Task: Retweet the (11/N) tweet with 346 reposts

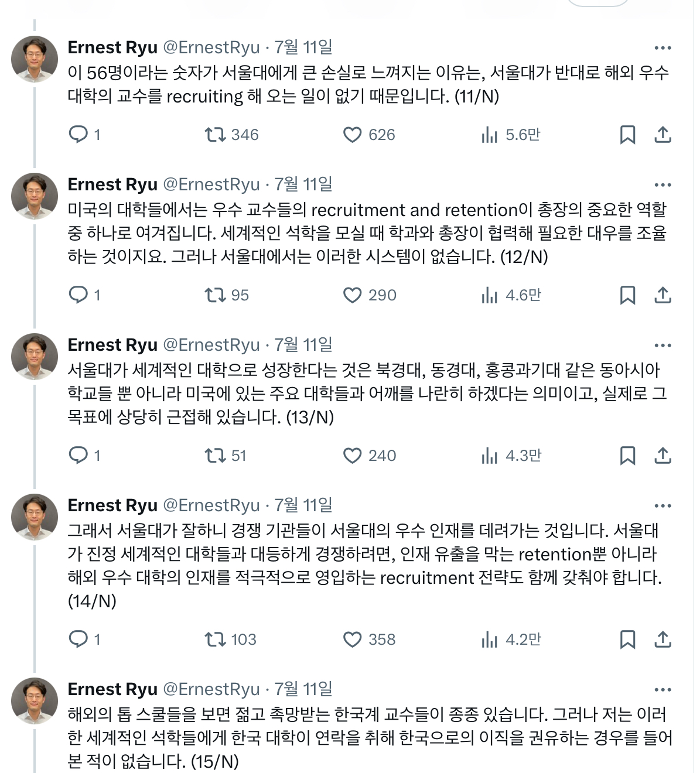Action: click(x=214, y=135)
